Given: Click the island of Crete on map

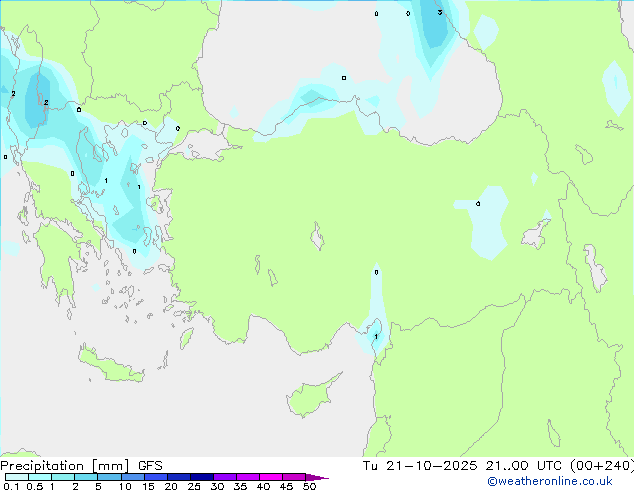Looking at the screenshot, I should [110, 365].
